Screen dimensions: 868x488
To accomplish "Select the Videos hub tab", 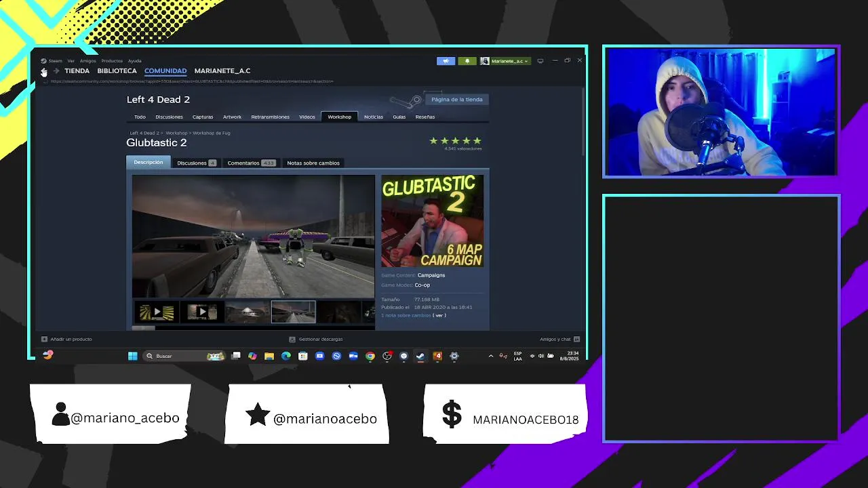I will [307, 117].
